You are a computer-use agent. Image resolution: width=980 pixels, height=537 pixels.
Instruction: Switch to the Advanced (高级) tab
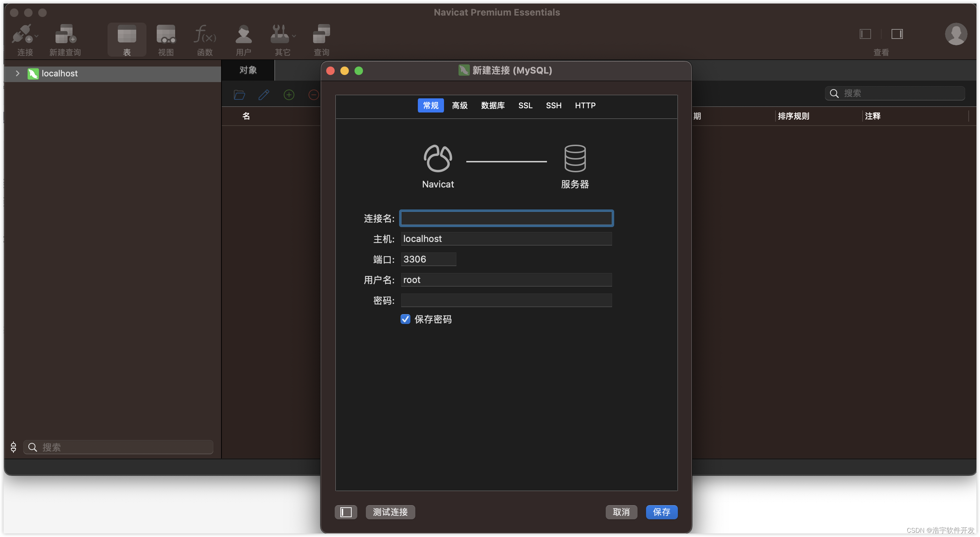460,105
